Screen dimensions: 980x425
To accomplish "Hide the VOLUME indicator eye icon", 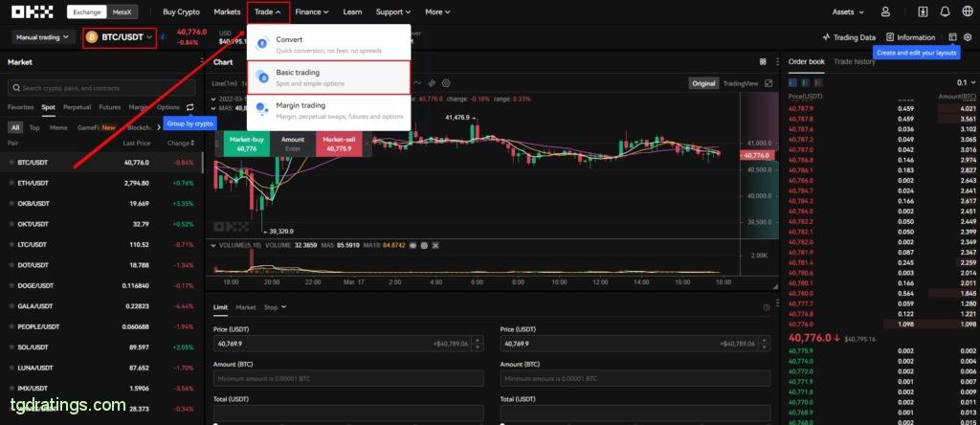I will [412, 246].
